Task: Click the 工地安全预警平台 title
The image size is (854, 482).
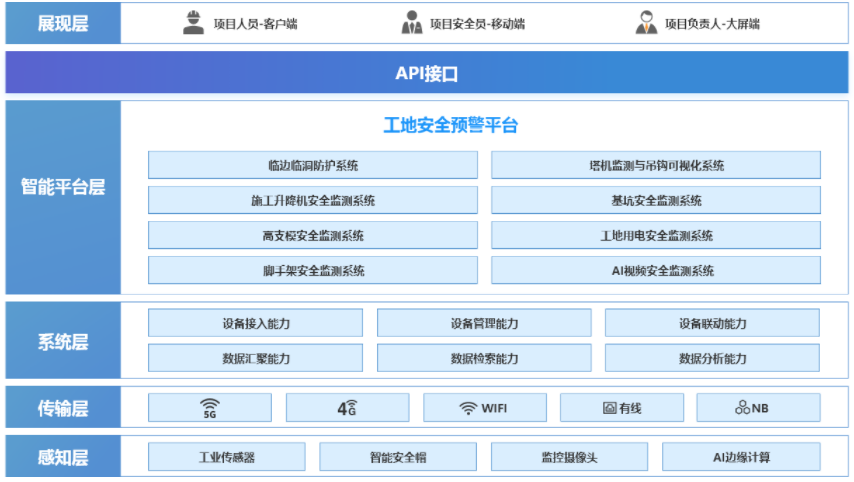Action: (x=451, y=126)
